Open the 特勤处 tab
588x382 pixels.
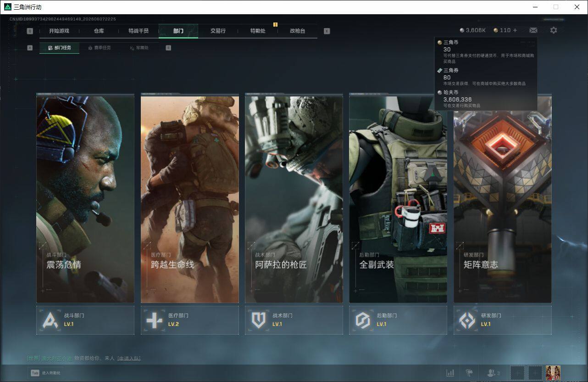[258, 31]
